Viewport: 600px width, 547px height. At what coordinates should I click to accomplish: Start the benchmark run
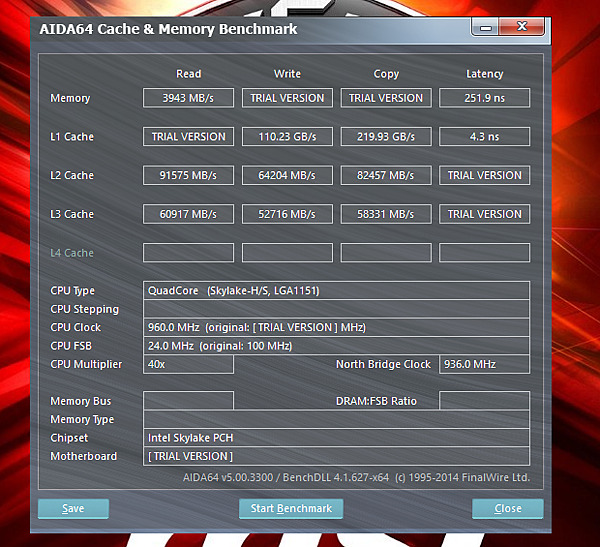click(291, 508)
